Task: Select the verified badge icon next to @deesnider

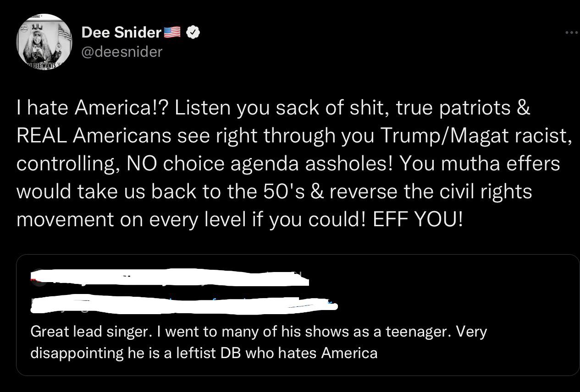Action: 193,32
